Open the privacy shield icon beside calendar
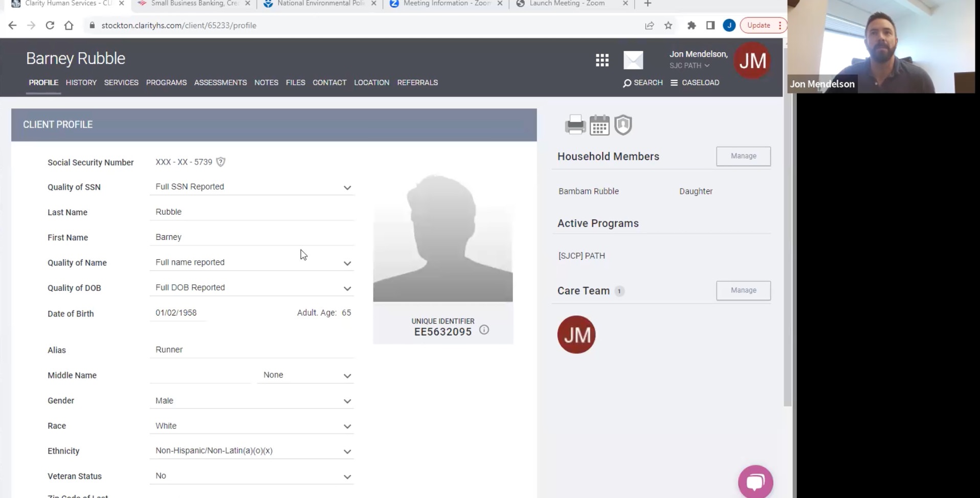 click(623, 125)
